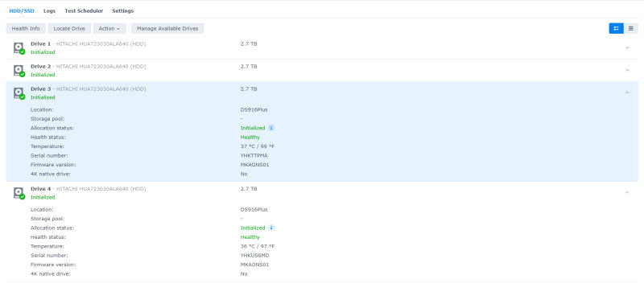Click Drive 2 capacity 2.7 TB
This screenshot has width=644, height=300.
click(x=249, y=66)
